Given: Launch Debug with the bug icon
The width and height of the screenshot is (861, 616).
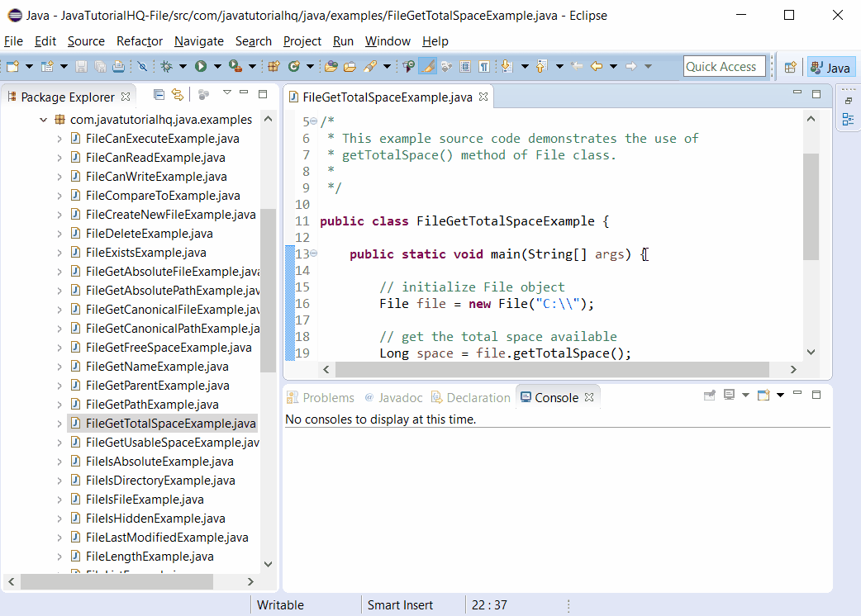Looking at the screenshot, I should pos(166,66).
